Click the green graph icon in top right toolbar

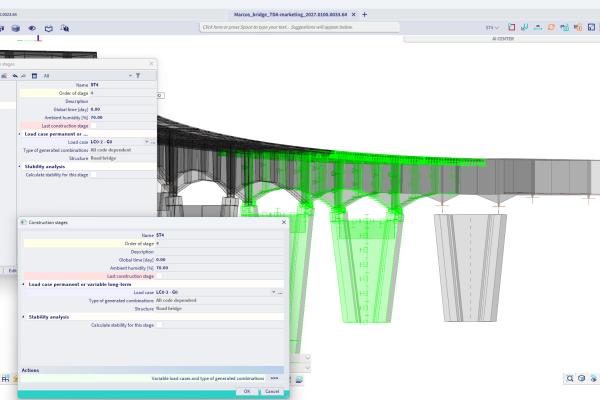(525, 27)
